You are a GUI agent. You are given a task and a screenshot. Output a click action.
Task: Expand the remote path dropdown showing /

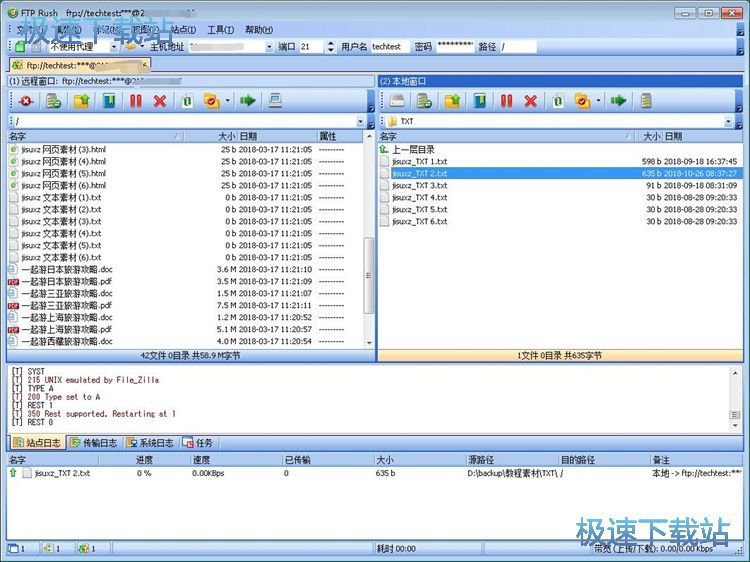point(361,121)
